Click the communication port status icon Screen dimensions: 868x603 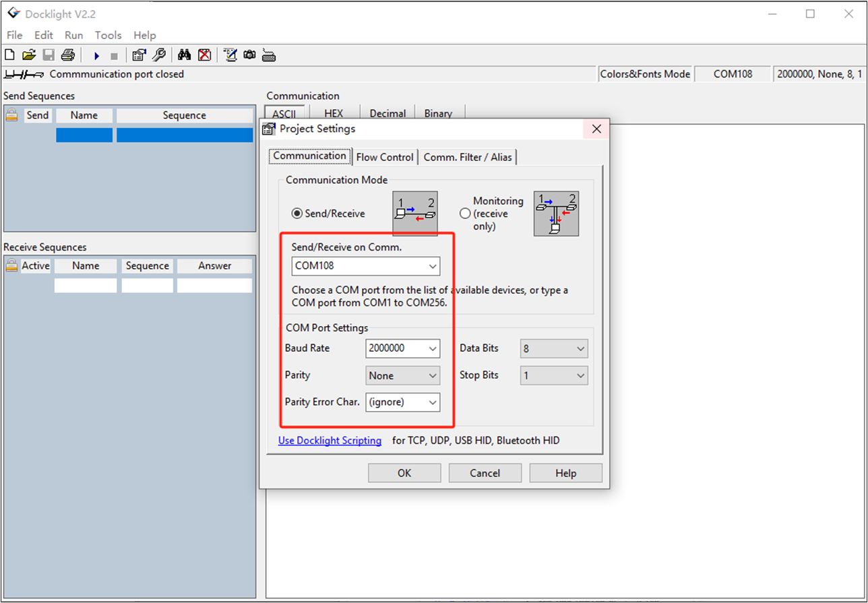tap(24, 74)
